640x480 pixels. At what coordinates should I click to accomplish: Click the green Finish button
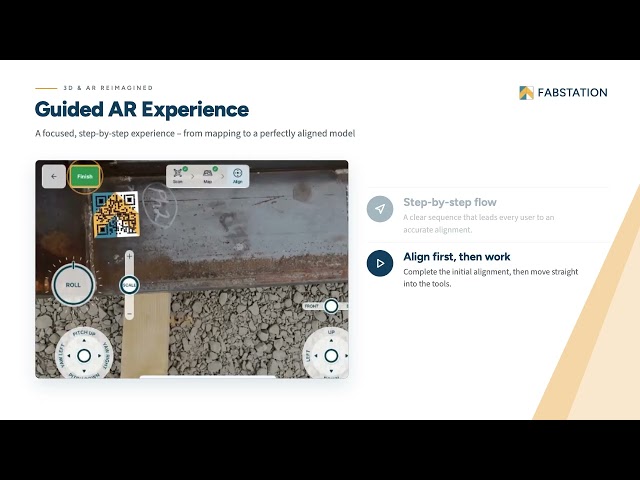tap(85, 176)
